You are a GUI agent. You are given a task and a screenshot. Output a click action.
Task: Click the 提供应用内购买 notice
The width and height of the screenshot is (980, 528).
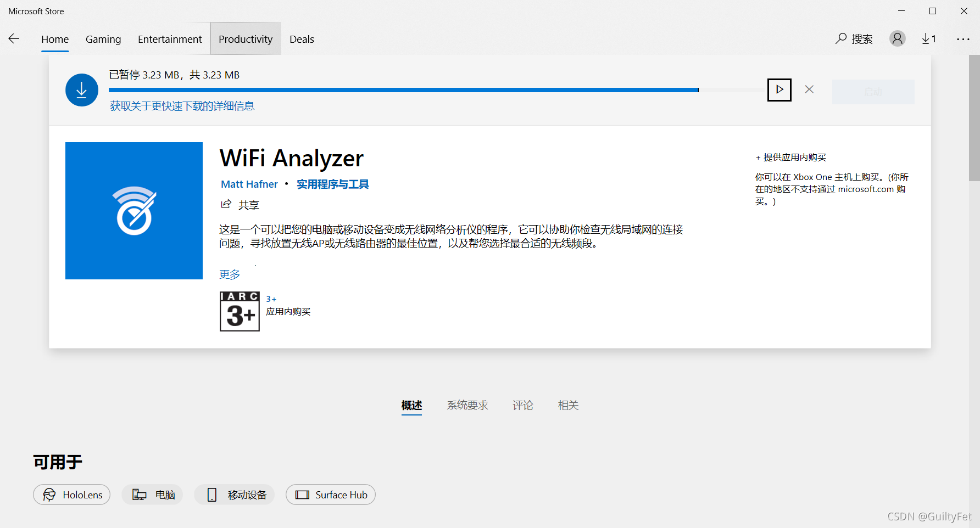pyautogui.click(x=791, y=158)
